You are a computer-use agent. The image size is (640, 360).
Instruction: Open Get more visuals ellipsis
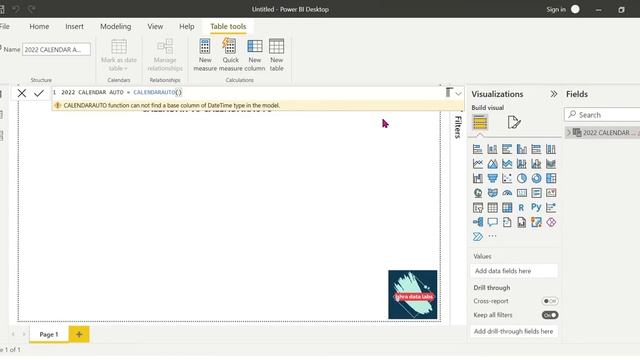pyautogui.click(x=492, y=236)
